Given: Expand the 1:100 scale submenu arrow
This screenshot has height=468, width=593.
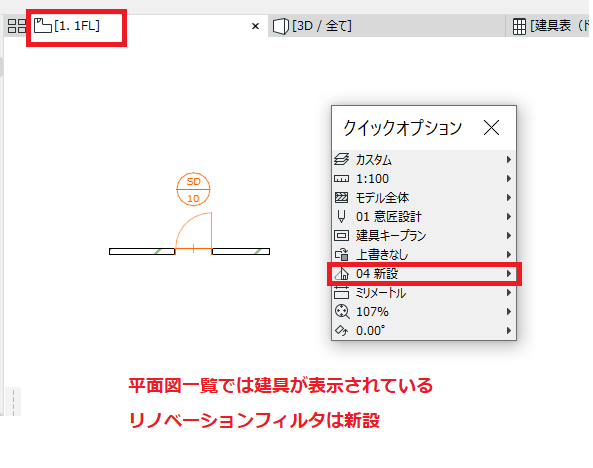Looking at the screenshot, I should [509, 179].
